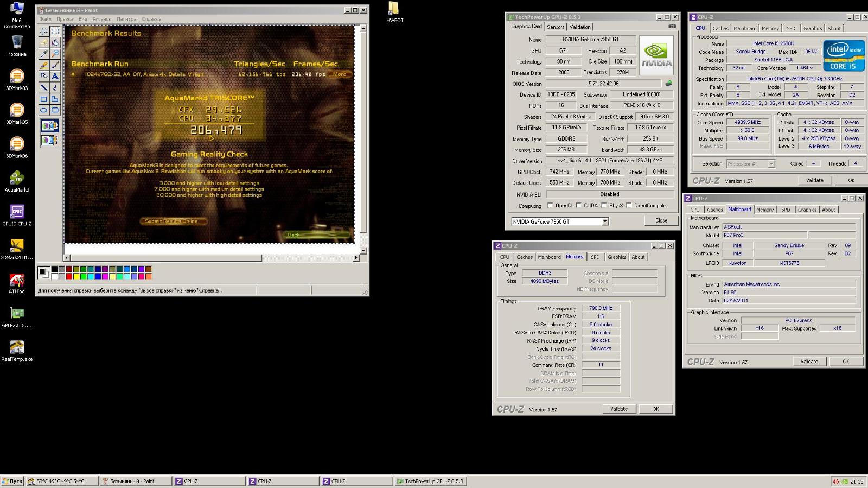
Task: Activate the Magnifier tool in Paint
Action: (55, 54)
